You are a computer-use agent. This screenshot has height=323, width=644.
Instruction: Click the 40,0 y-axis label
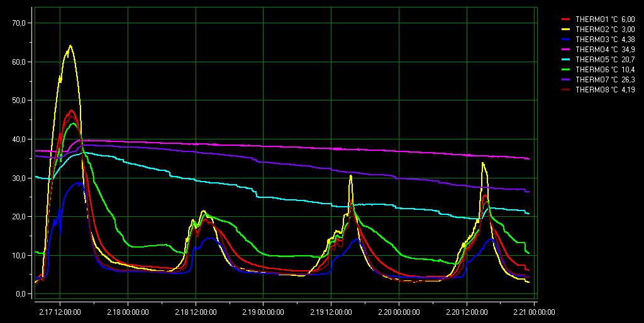point(19,140)
